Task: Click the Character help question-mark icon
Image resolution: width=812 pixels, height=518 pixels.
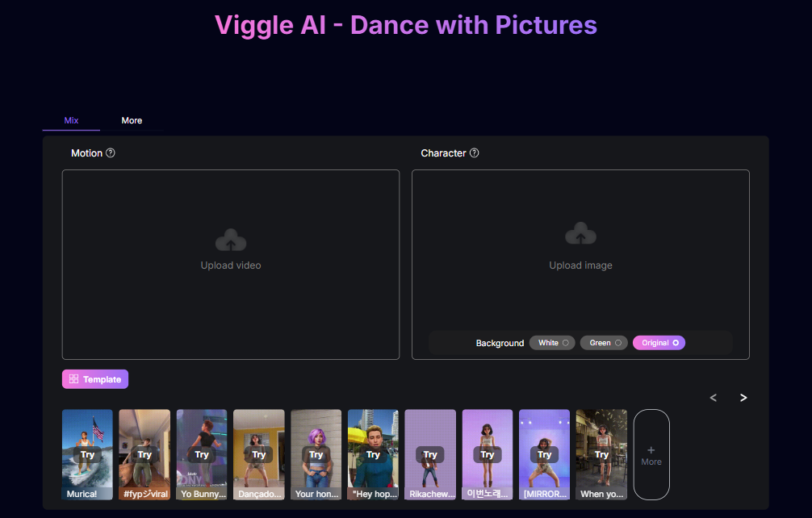Action: [475, 152]
